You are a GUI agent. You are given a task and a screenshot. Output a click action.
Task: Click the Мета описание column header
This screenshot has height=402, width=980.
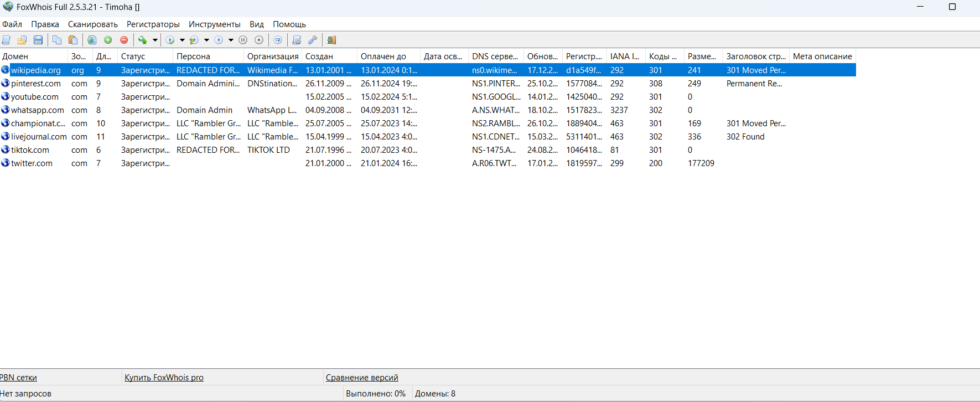coord(822,56)
